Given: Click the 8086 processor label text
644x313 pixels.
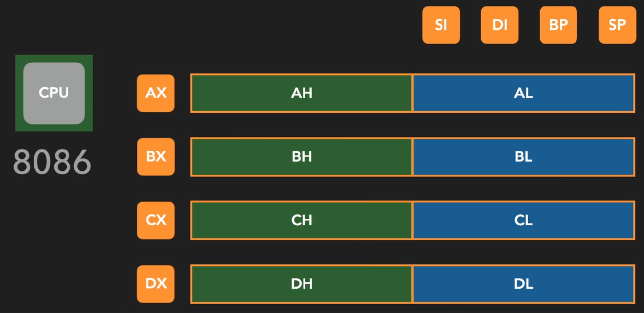Looking at the screenshot, I should tap(52, 161).
